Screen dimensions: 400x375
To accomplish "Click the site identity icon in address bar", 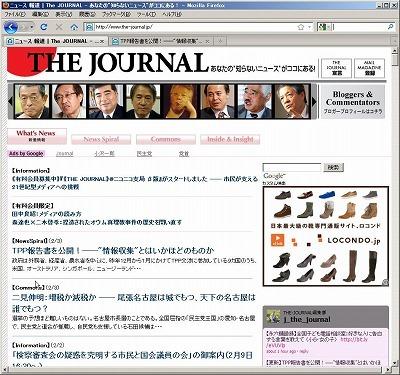I will 89,27.
